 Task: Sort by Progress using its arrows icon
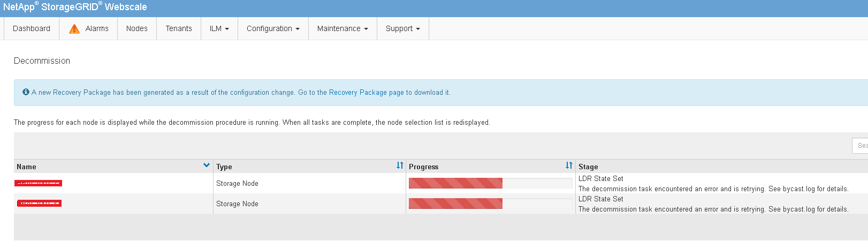coord(569,165)
